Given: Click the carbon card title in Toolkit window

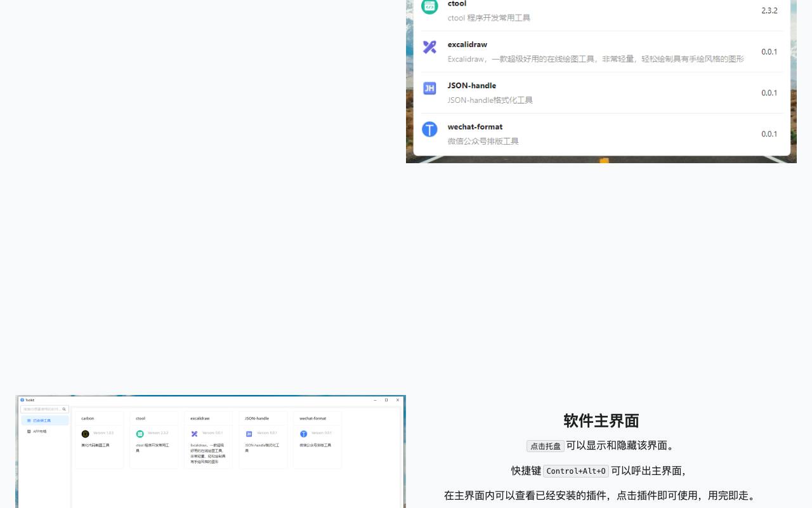Looking at the screenshot, I should [x=88, y=418].
